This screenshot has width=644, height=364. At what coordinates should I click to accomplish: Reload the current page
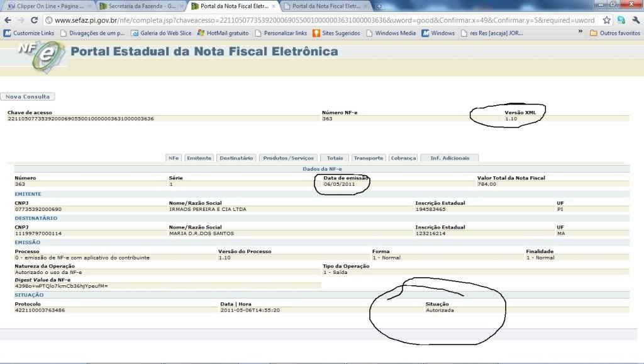[x=34, y=20]
